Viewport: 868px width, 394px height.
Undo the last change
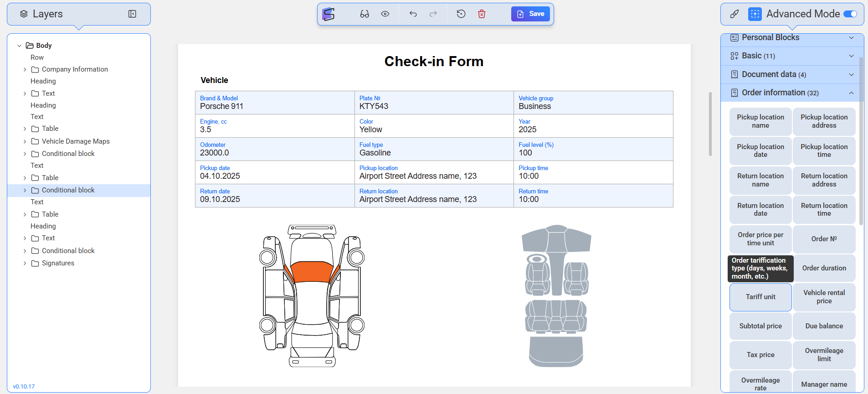[413, 14]
